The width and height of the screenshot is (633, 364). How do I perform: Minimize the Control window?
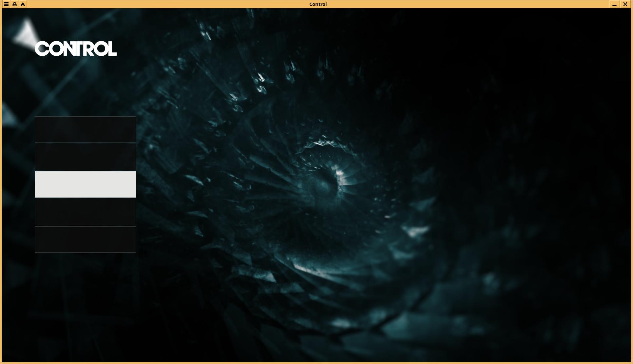614,4
